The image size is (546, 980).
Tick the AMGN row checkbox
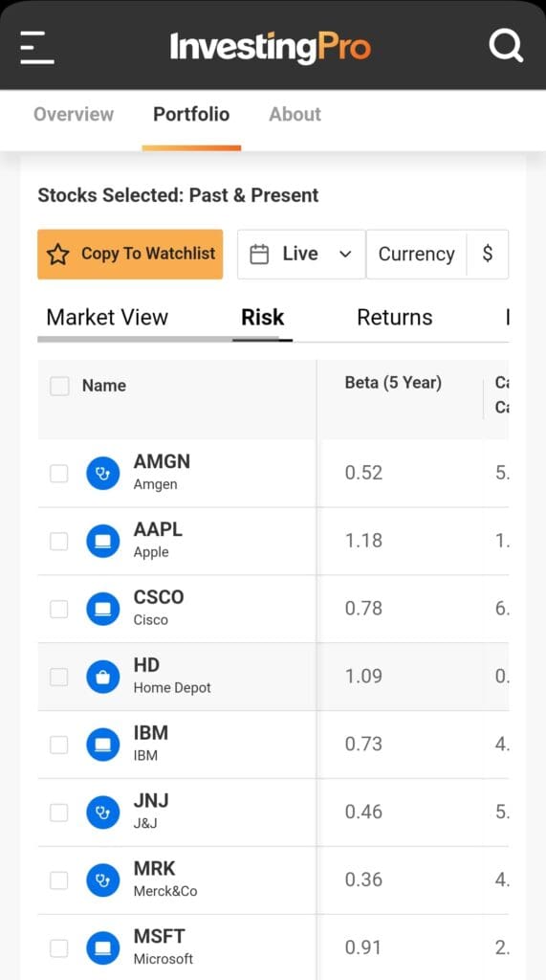coord(58,474)
